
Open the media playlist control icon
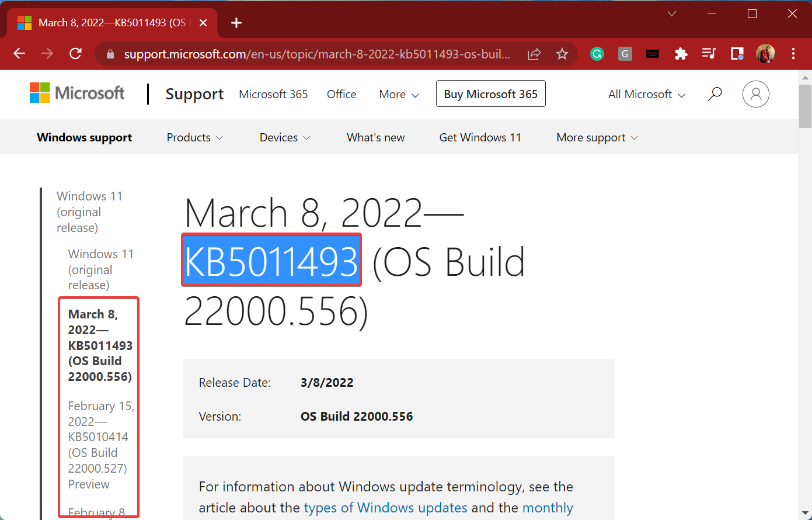709,53
